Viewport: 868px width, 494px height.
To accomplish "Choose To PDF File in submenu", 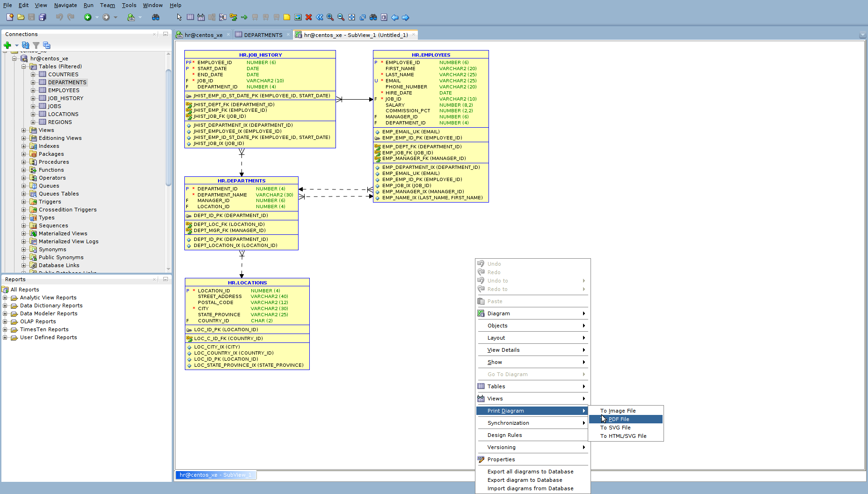I will pyautogui.click(x=626, y=419).
